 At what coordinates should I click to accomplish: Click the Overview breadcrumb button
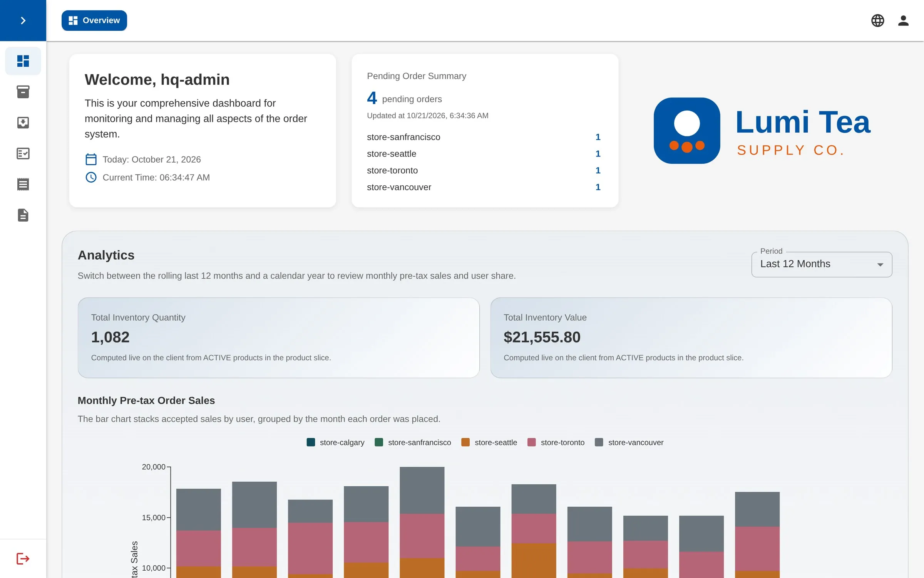[94, 20]
